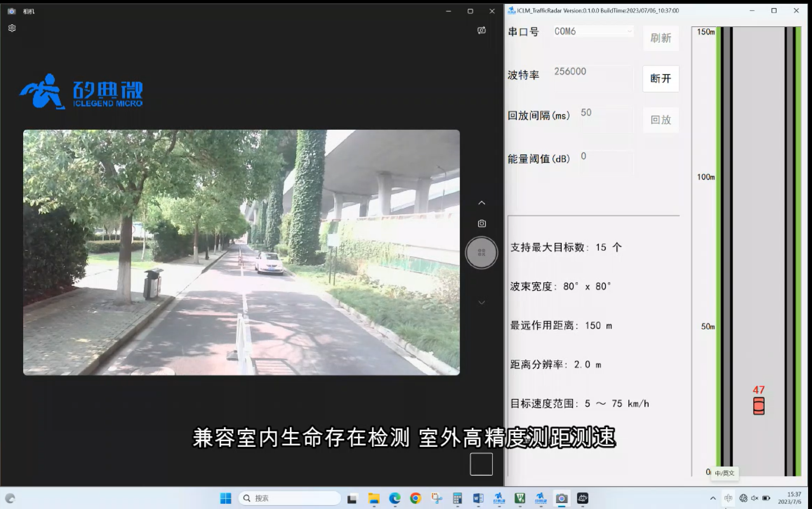Click the red speed value 47
The height and width of the screenshot is (509, 812).
point(759,390)
